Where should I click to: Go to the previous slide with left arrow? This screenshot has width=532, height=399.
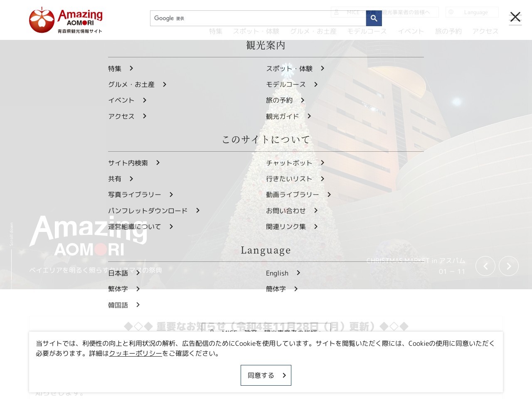tap(485, 266)
